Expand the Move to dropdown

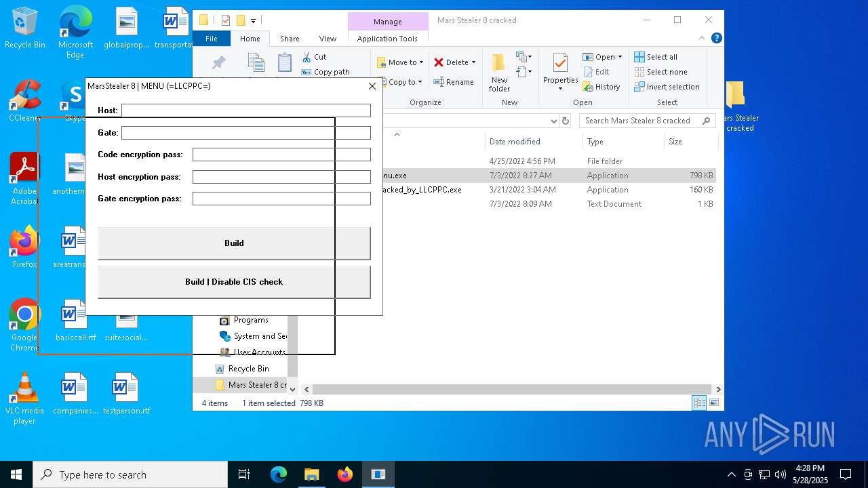coord(421,62)
